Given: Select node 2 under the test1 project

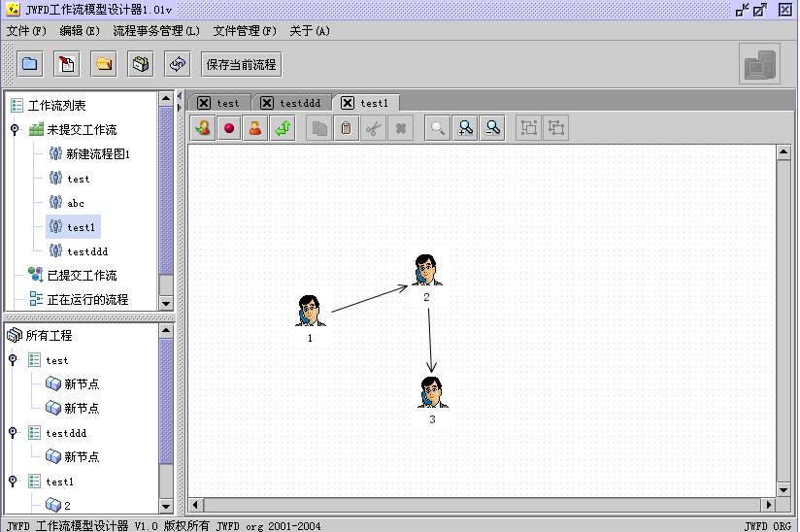Looking at the screenshot, I should point(58,505).
